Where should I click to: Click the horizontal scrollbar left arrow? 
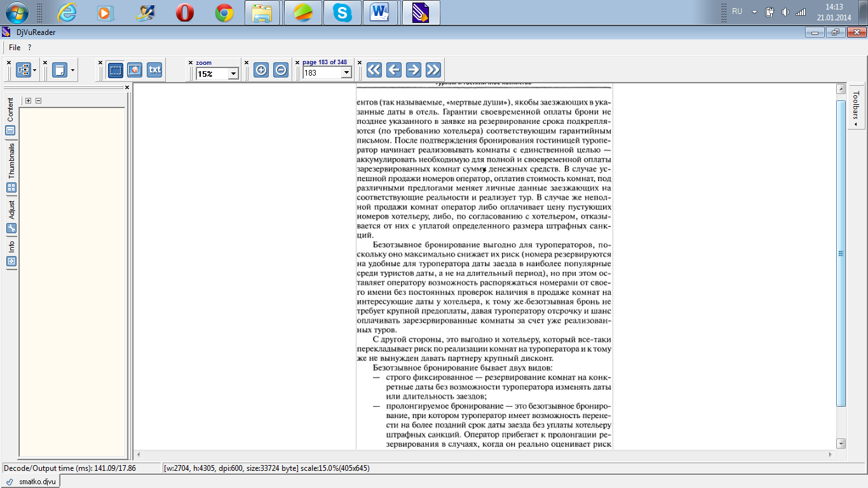[x=138, y=454]
